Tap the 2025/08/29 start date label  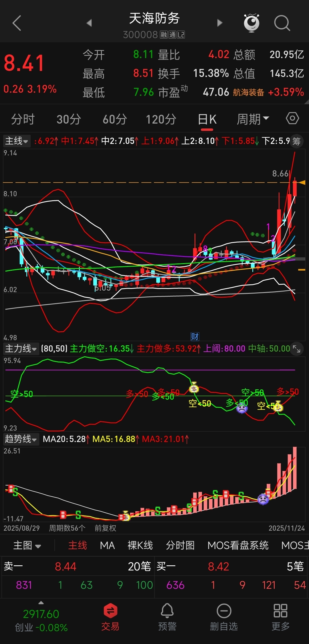(x=21, y=528)
